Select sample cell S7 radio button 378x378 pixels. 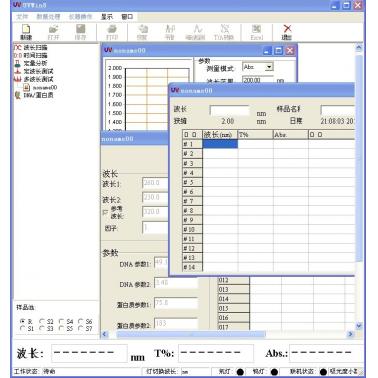[x=81, y=328]
